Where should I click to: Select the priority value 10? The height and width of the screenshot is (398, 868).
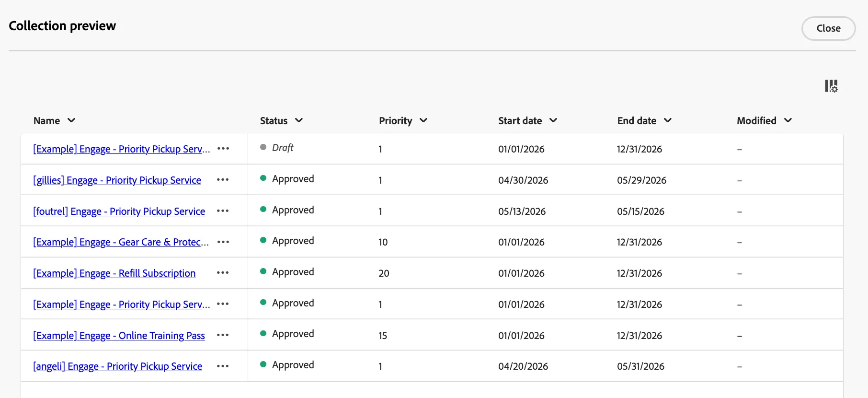[x=383, y=242]
